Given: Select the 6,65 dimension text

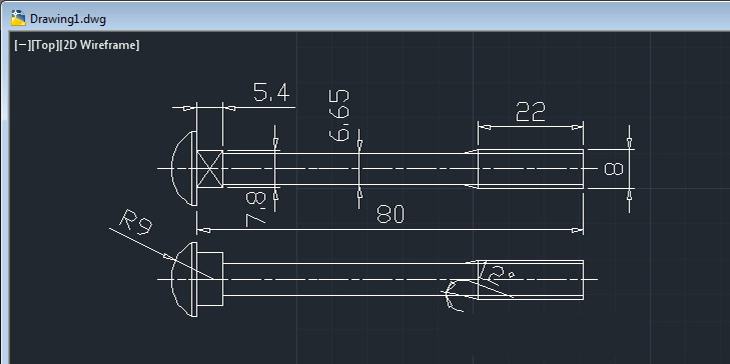Looking at the screenshot, I should 339,115.
